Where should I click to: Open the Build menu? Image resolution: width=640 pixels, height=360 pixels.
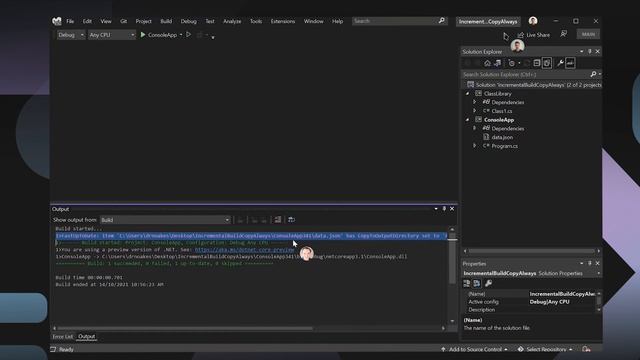click(x=166, y=21)
